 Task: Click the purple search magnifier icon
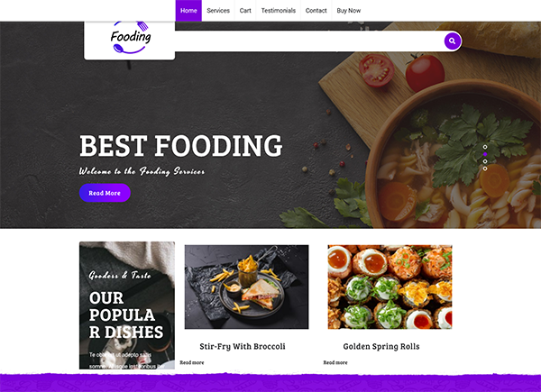453,41
